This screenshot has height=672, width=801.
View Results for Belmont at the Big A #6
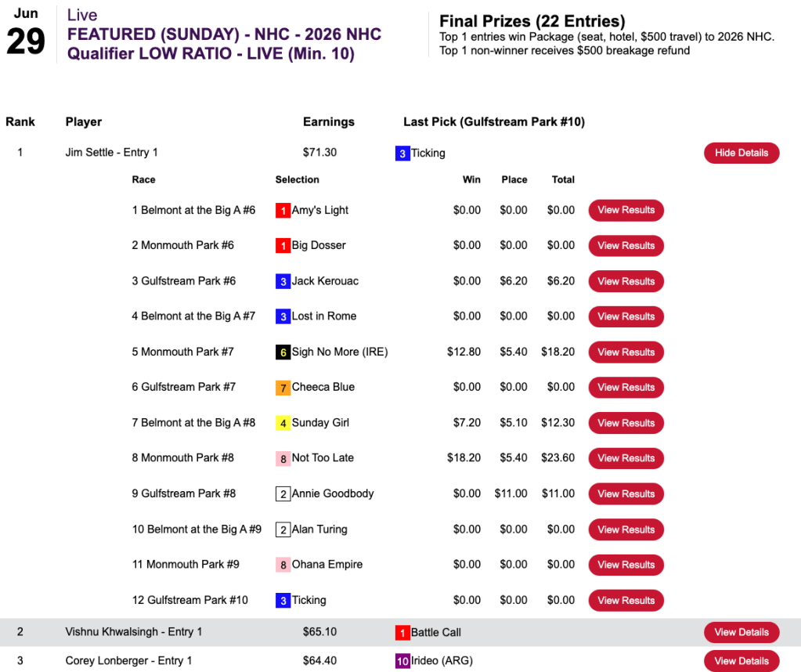626,211
